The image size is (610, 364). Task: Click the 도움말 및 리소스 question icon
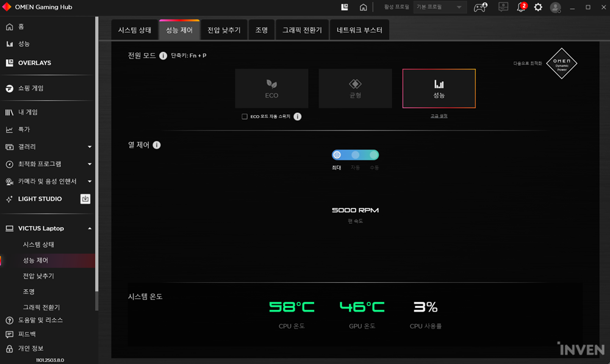[x=9, y=321]
